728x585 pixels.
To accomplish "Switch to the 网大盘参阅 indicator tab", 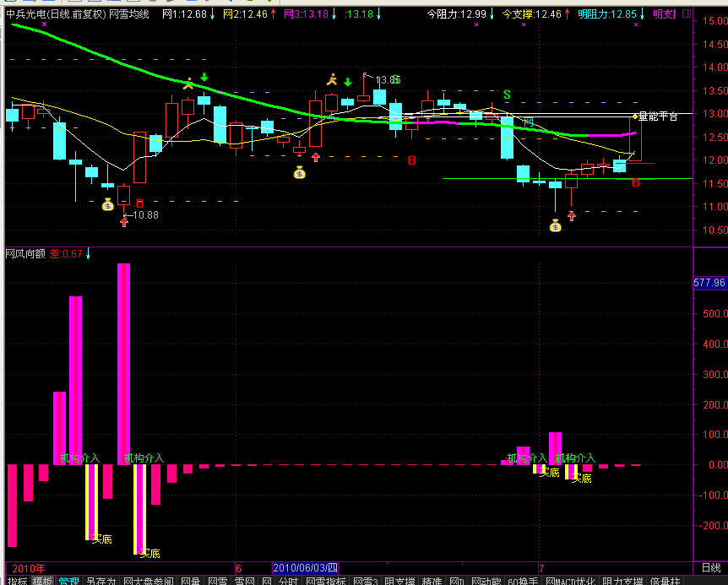I will point(149,581).
